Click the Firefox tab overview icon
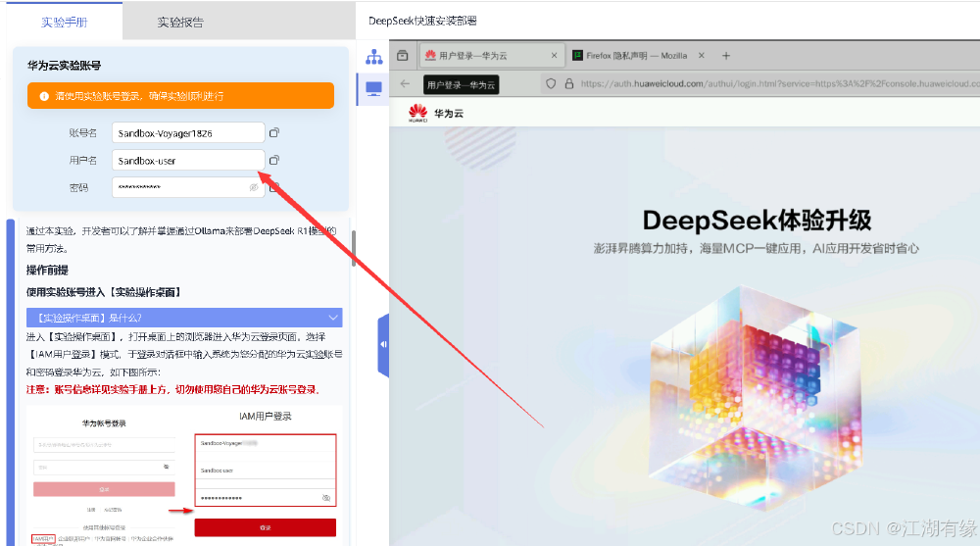Screen dimensions: 980x546 403,56
